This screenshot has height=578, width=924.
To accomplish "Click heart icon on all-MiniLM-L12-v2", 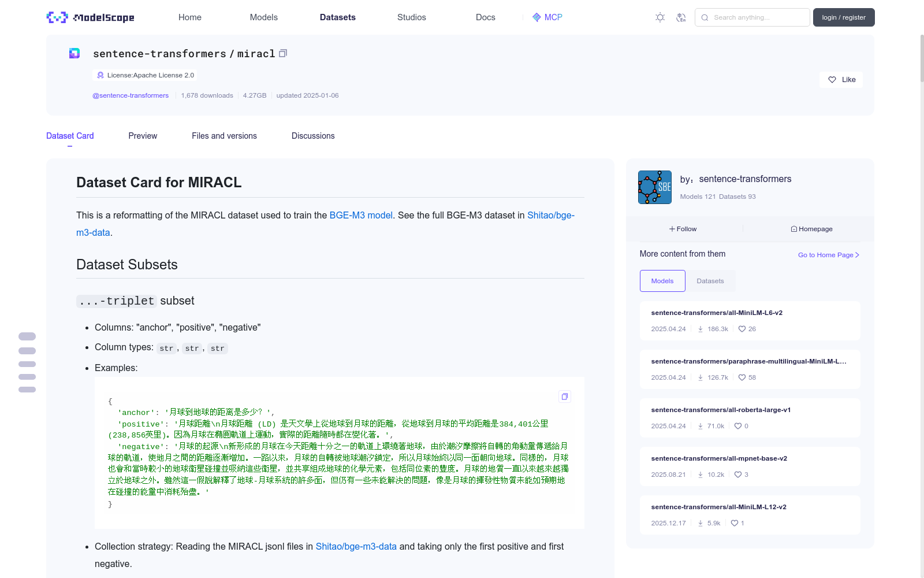I will (x=735, y=523).
